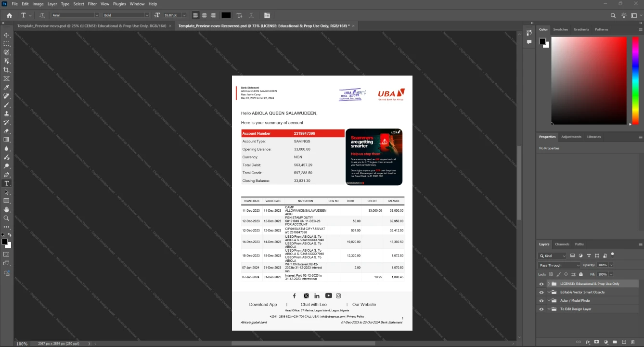644x347 pixels.
Task: Select the Move tool
Action: [x=7, y=35]
